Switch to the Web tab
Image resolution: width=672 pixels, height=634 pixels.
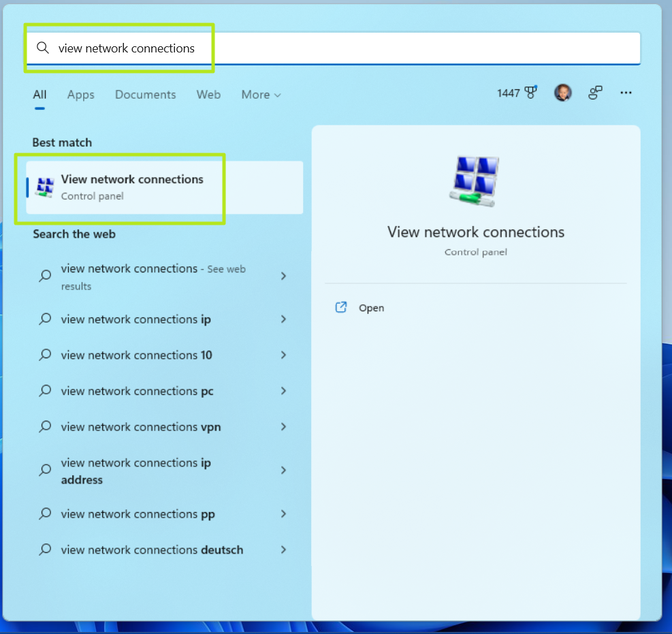[x=208, y=95]
